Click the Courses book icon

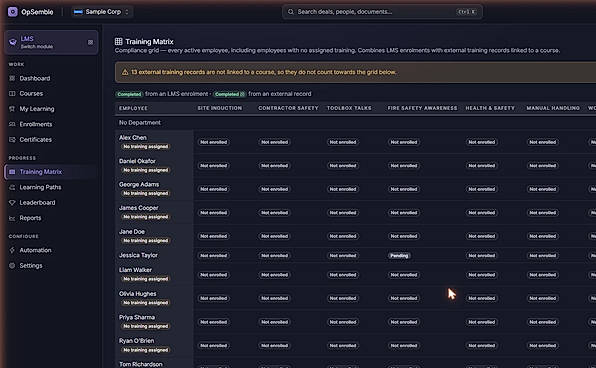(x=12, y=94)
